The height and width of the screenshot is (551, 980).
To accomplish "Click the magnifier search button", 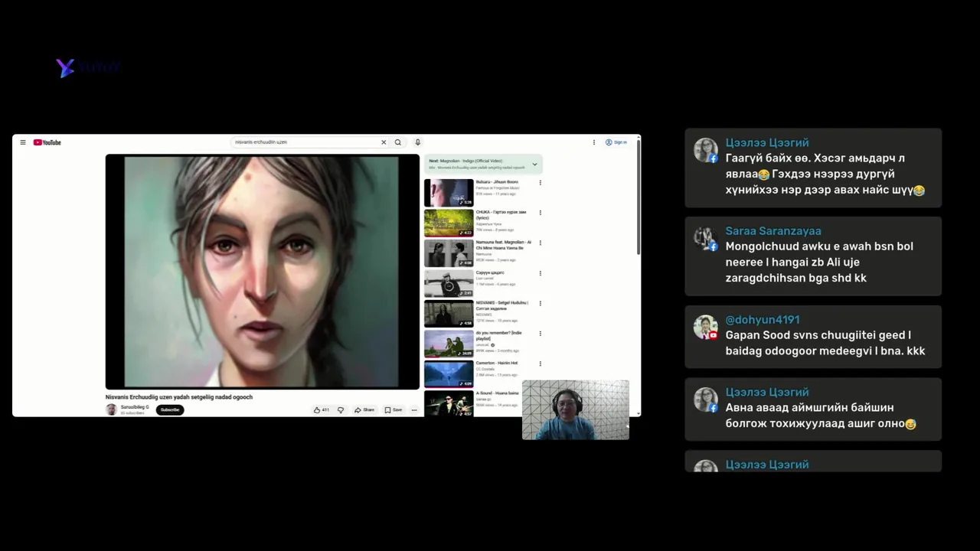I will coord(398,142).
